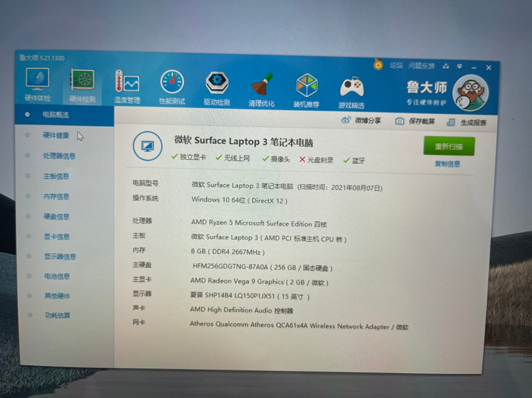Click the 主板 motherboard value row

coord(269,238)
